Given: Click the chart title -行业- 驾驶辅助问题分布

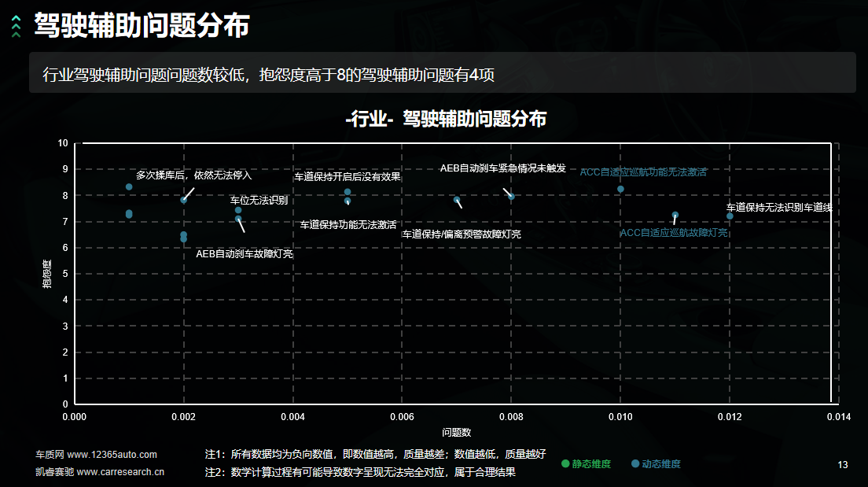Looking at the screenshot, I should (445, 119).
